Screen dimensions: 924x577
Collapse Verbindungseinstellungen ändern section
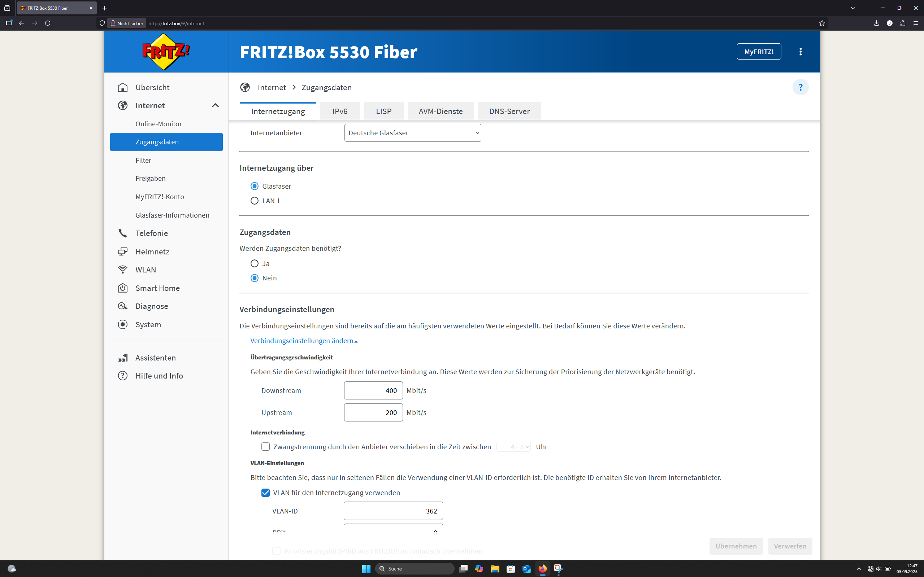[x=304, y=341]
